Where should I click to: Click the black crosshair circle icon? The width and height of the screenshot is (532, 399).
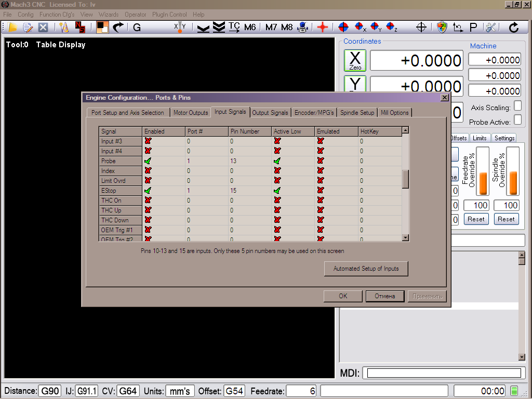pyautogui.click(x=421, y=27)
